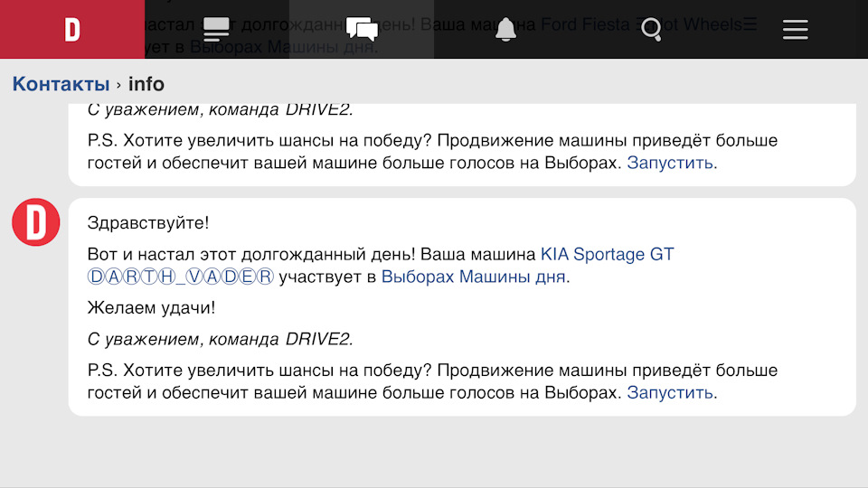Select the Желаем удачи! line
868x488 pixels.
151,307
